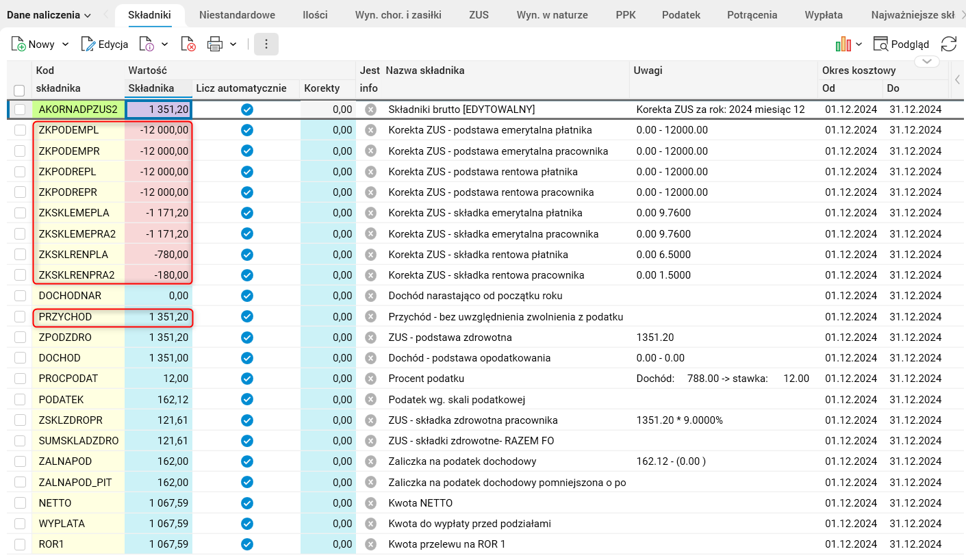
Task: Click the refresh arrows icon
Action: [949, 44]
